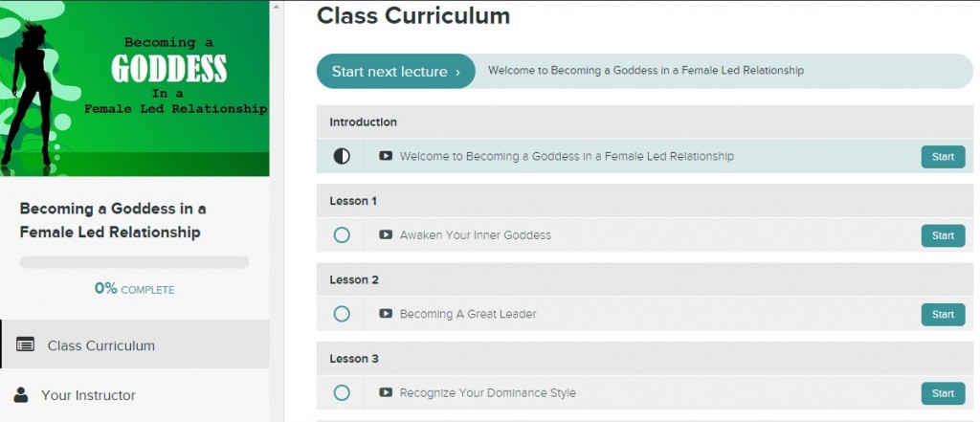Start the Becoming A Great Leader lesson
Viewport: 980px width, 422px height.
coord(943,315)
